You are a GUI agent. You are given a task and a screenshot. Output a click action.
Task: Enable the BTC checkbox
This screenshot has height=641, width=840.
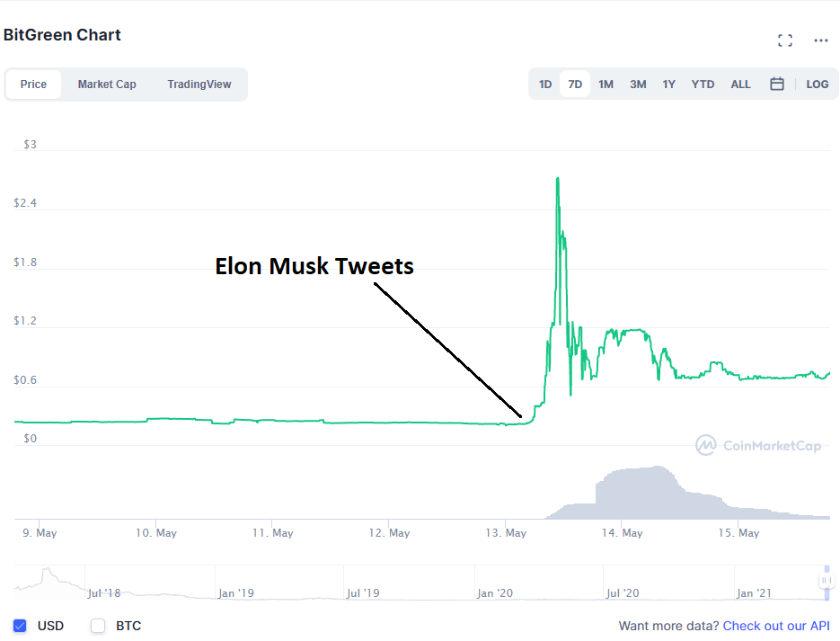(x=98, y=626)
